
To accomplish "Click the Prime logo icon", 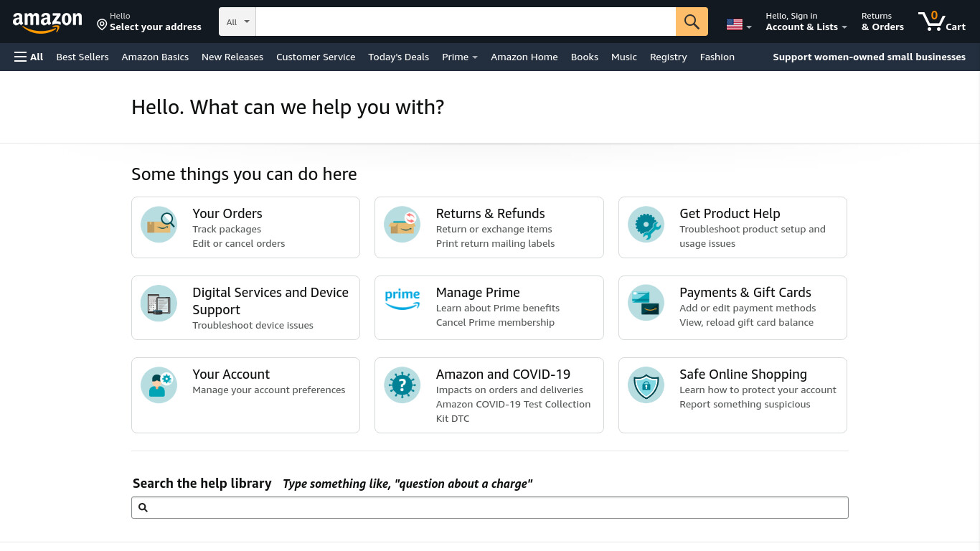I will pos(402,299).
